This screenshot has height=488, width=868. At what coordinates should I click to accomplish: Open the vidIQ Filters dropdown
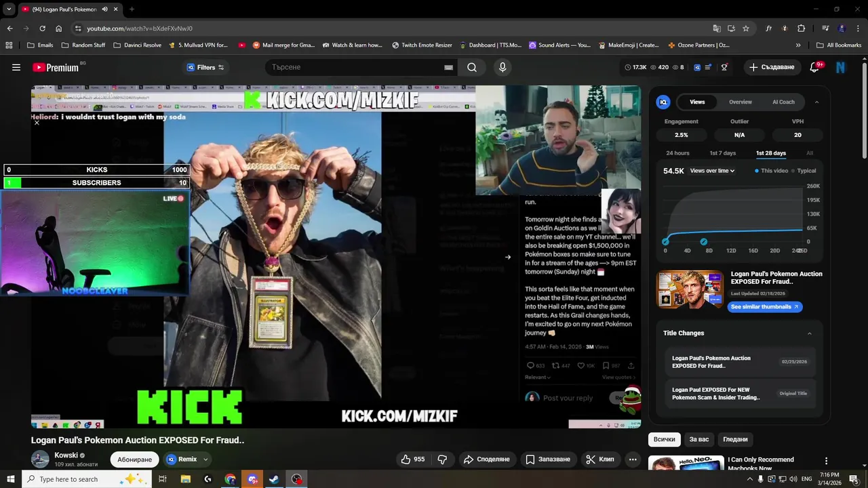coord(205,67)
